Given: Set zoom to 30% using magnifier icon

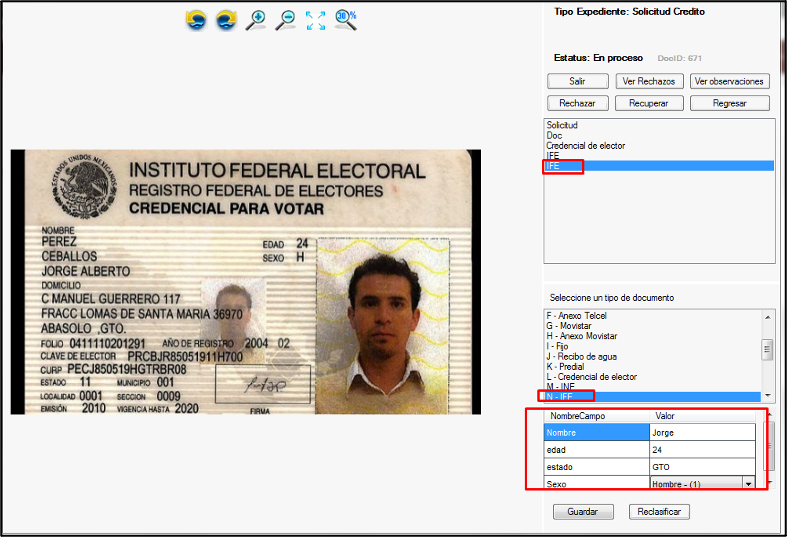Looking at the screenshot, I should click(346, 19).
